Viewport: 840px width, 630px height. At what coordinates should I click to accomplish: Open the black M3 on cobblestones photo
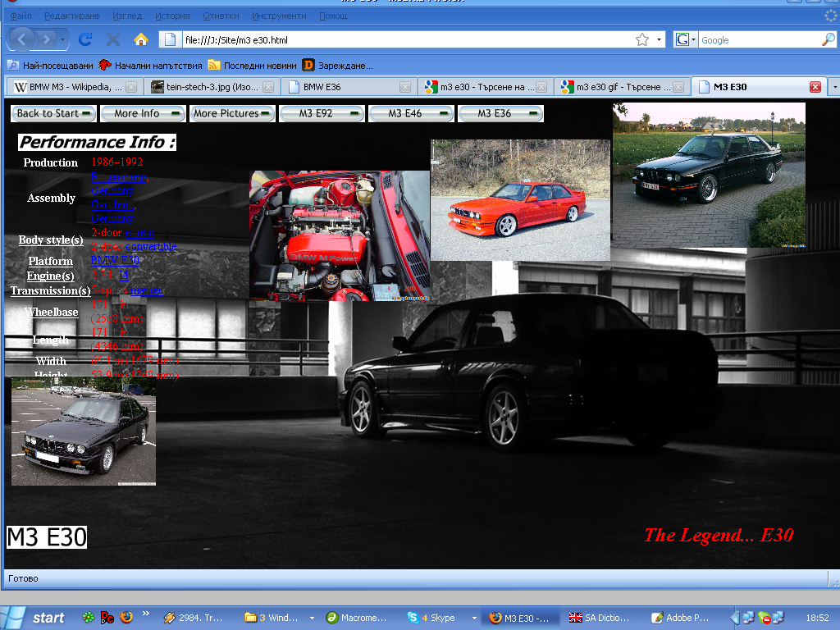[x=709, y=176]
